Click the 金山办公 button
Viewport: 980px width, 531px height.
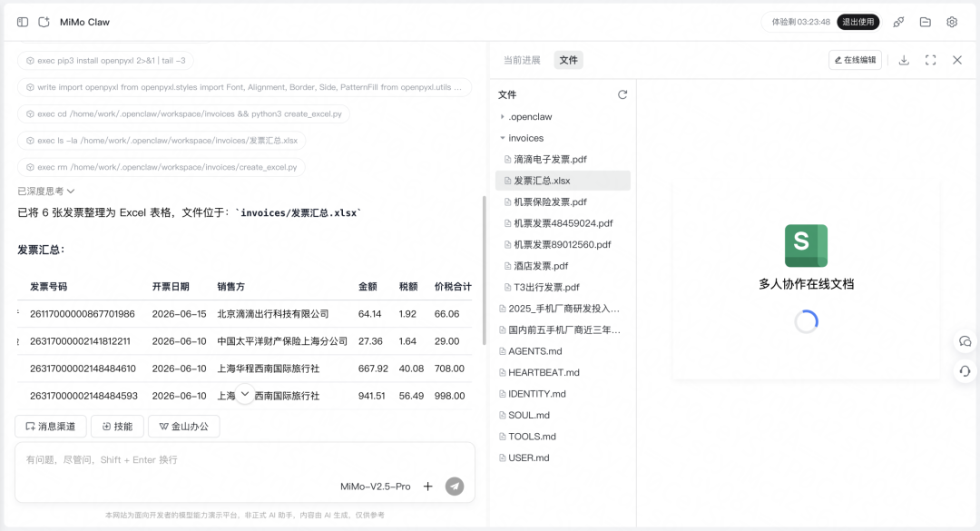pyautogui.click(x=183, y=427)
